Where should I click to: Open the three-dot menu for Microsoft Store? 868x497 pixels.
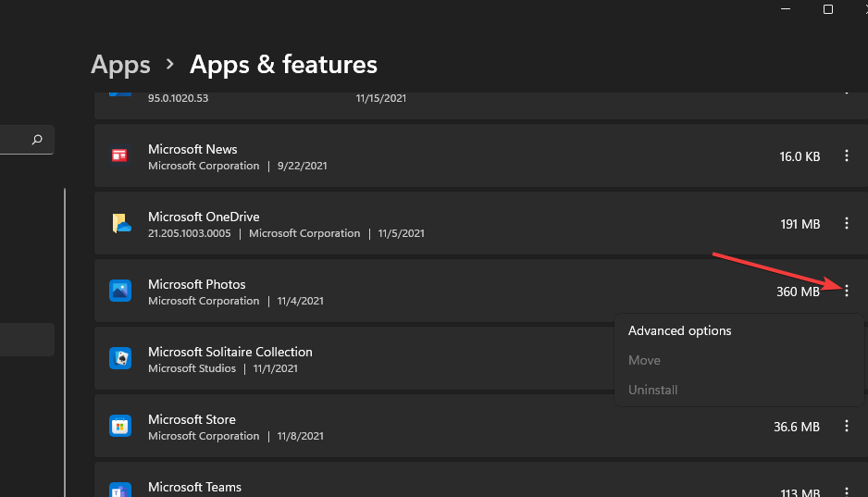click(x=846, y=427)
